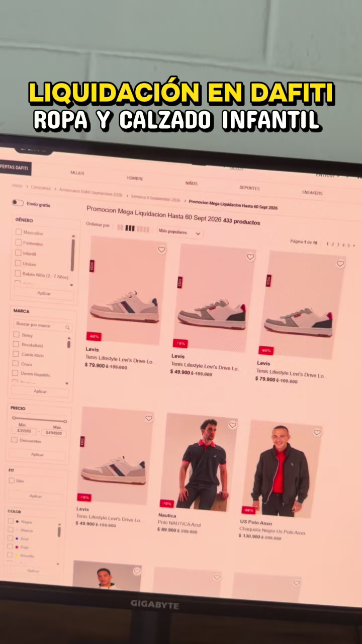Click heart icon on Nautica polo product
362x644 pixels.
coord(232,425)
